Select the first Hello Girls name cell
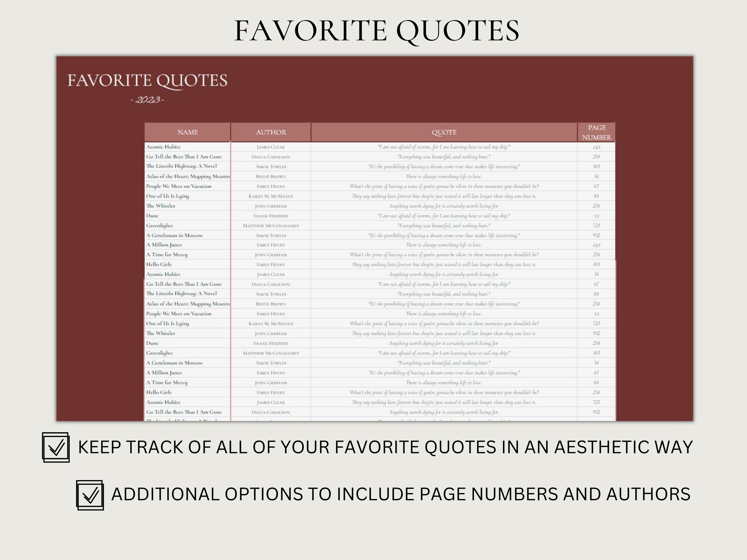The image size is (747, 560). 187,264
